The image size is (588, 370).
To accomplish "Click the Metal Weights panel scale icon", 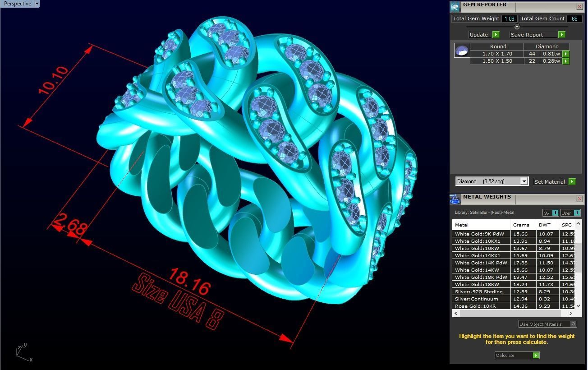I will [x=455, y=199].
